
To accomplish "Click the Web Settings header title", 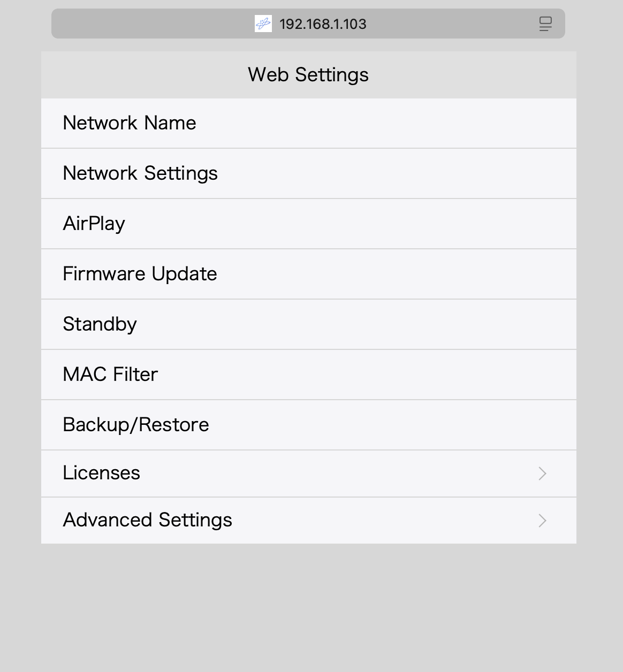I will tap(308, 75).
